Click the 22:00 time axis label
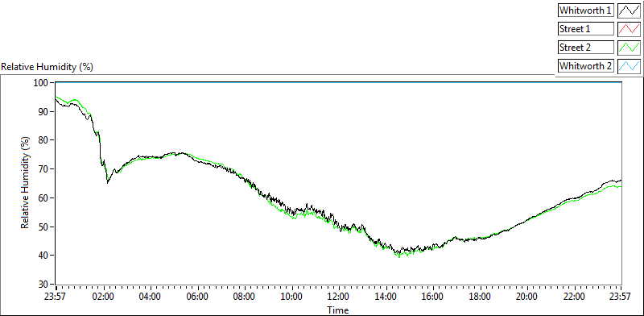Viewport: 644px width, 316px height. pos(574,297)
